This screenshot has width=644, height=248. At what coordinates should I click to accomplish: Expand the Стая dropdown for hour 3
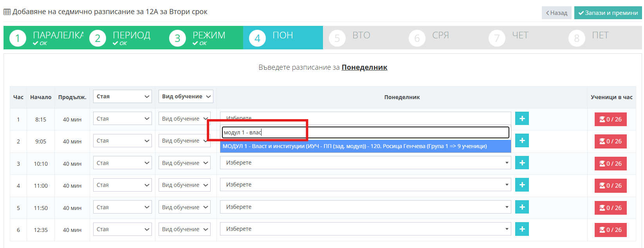coord(122,163)
